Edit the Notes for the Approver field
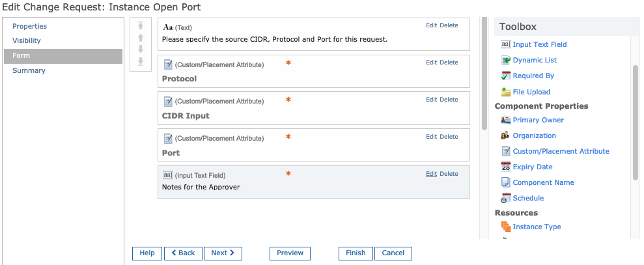The width and height of the screenshot is (644, 265). pyautogui.click(x=431, y=174)
